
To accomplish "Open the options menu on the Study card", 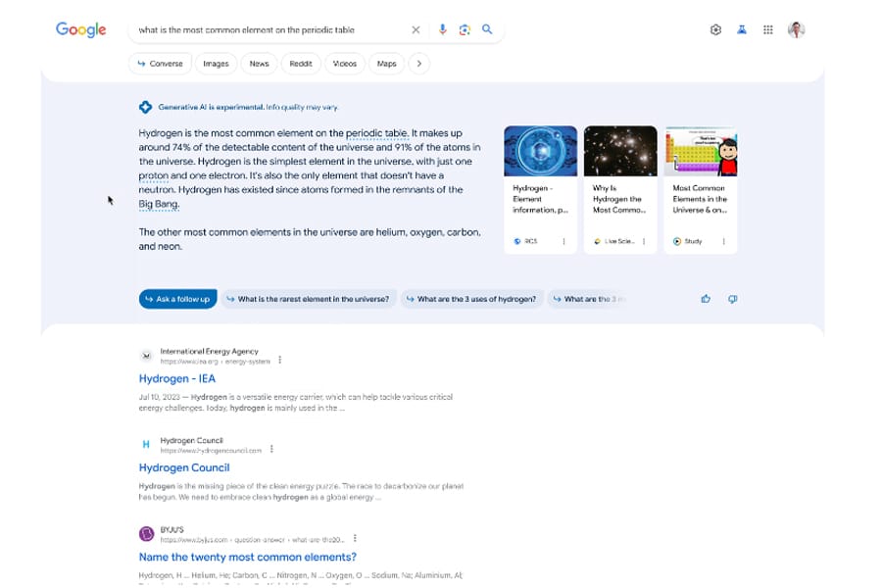I will [723, 241].
